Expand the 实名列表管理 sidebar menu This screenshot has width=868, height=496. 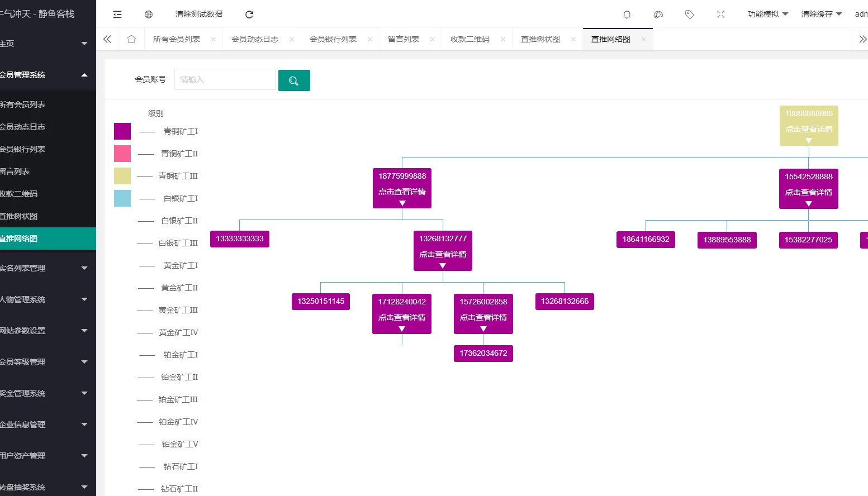(x=44, y=268)
